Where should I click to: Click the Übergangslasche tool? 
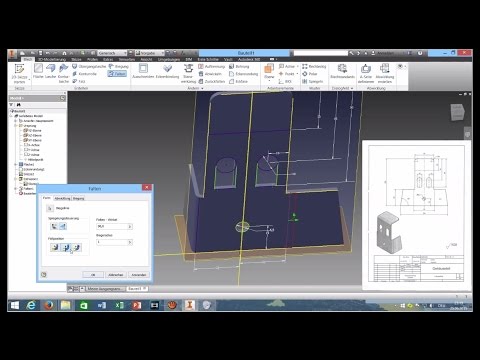click(x=89, y=67)
